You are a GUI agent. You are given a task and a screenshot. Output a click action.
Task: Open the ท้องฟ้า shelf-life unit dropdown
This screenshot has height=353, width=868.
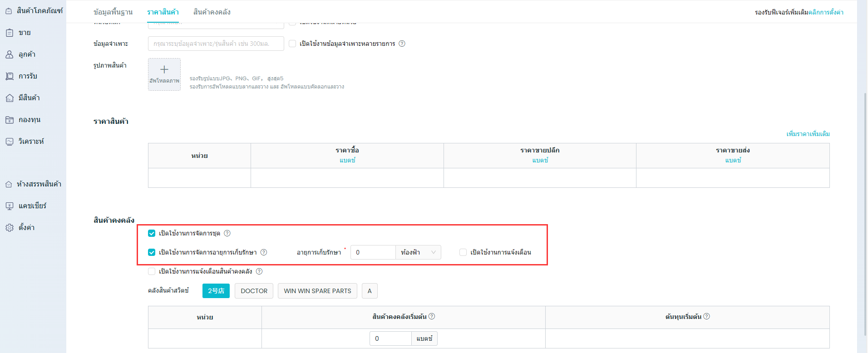point(418,252)
